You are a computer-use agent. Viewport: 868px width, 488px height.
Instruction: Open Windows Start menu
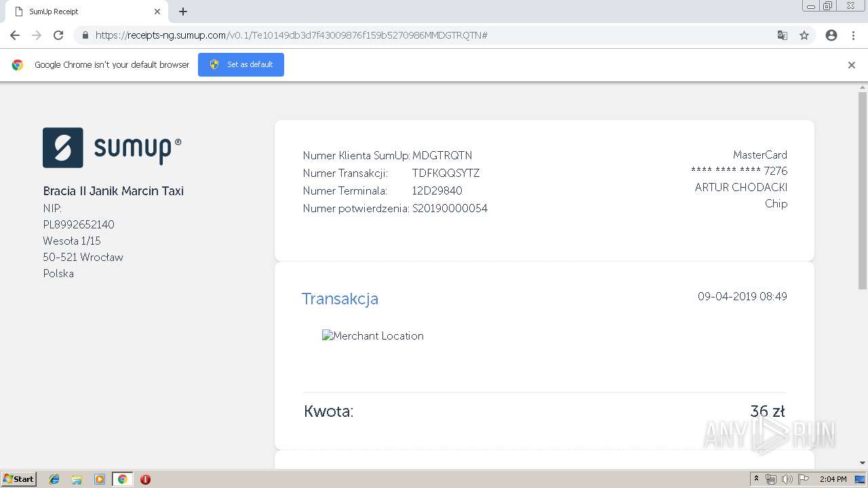19,479
